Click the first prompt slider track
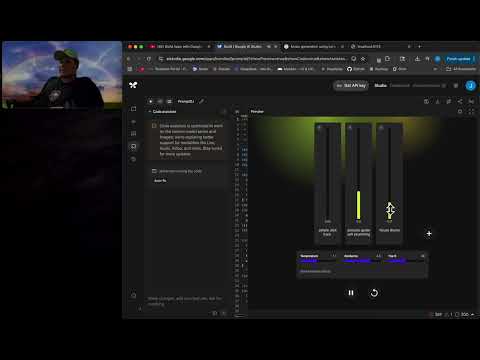The width and height of the screenshot is (480, 360). point(328,173)
